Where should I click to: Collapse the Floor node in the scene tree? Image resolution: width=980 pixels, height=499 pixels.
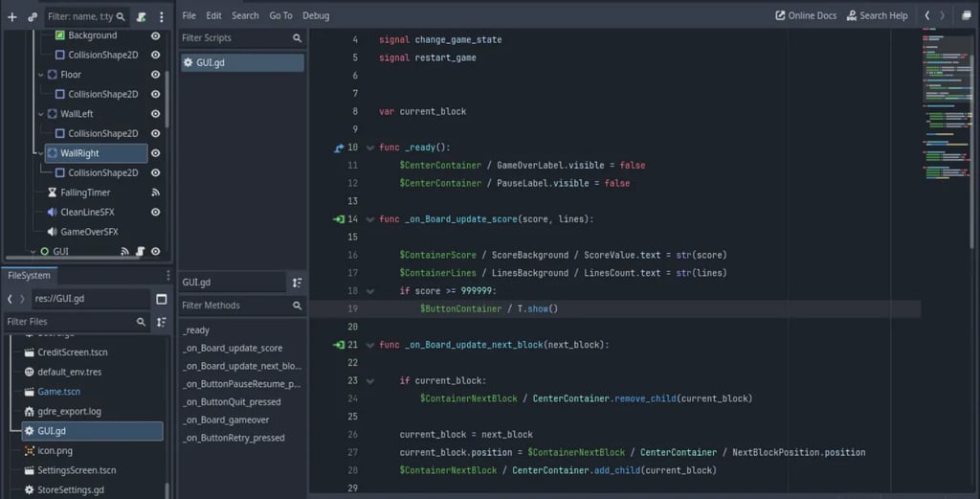[41, 75]
